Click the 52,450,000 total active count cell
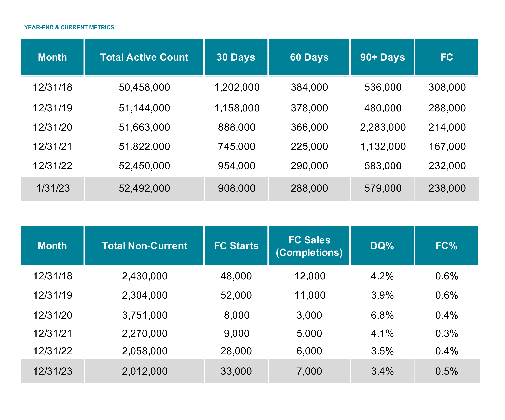Screen dimensions: 505x420 click(144, 166)
